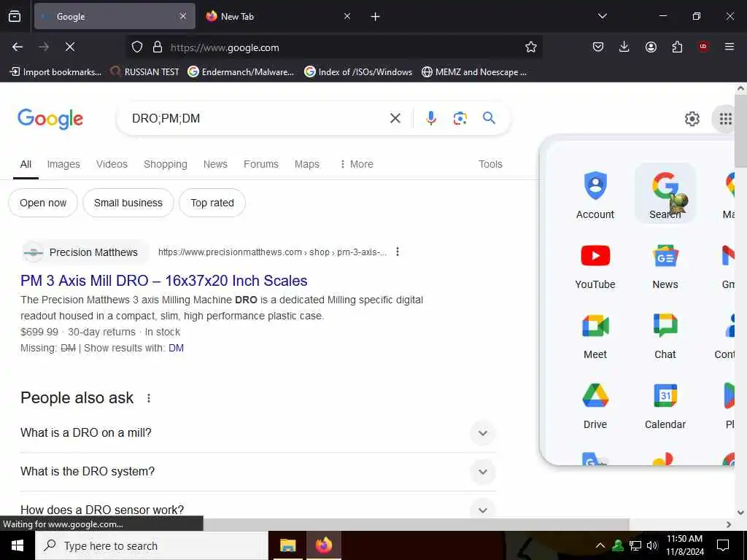Viewport: 747px width, 560px height.
Task: Clear the search box with X icon
Action: pos(395,118)
